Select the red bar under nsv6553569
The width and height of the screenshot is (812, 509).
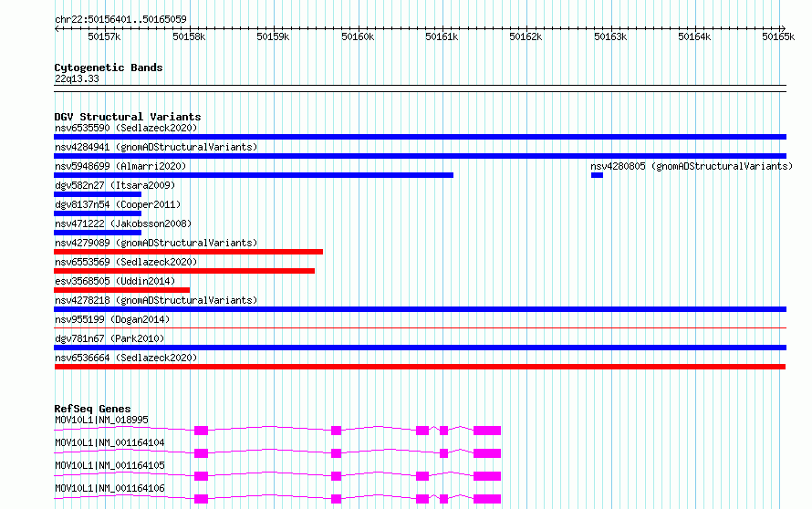184,271
